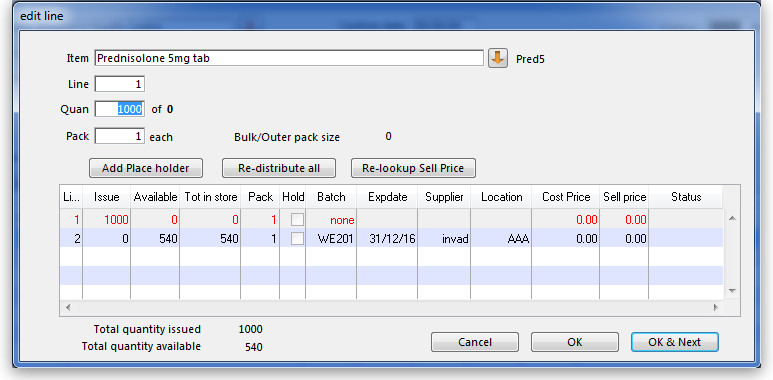Select the WE201 batch row
Image resolution: width=773 pixels, height=380 pixels.
click(x=391, y=239)
